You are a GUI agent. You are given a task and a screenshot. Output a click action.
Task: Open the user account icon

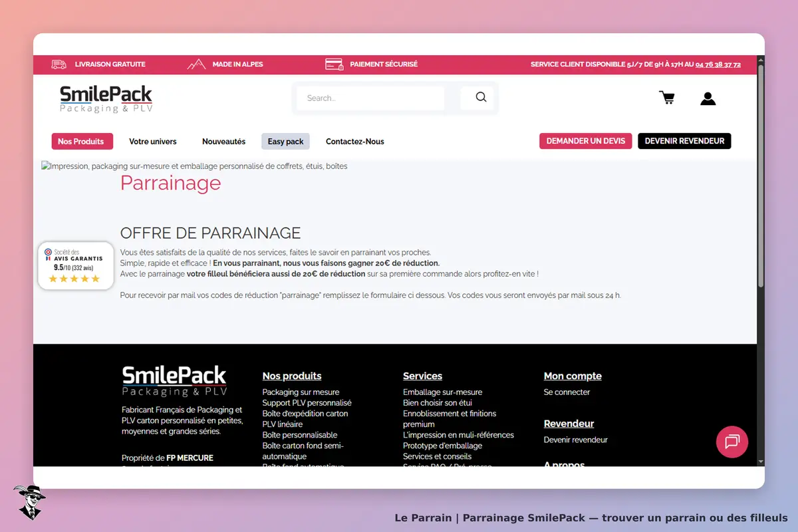pos(708,98)
